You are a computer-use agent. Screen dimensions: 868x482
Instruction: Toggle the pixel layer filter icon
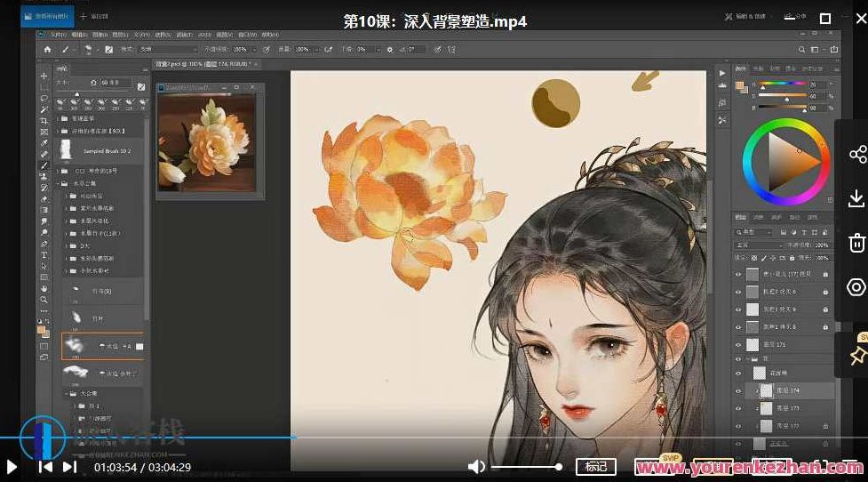click(784, 232)
